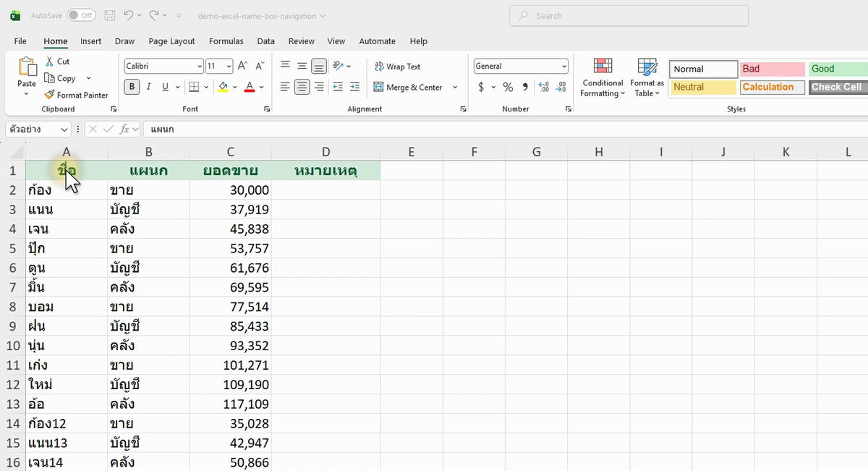Open Font settings dialog launcher
Screen dimensions: 868x471
click(x=267, y=109)
